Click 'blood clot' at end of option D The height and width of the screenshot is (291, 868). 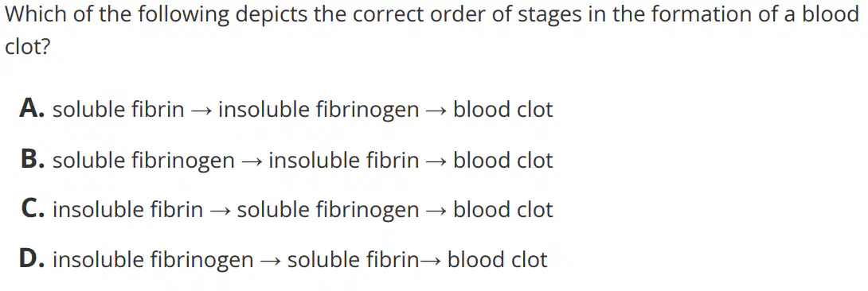click(498, 259)
